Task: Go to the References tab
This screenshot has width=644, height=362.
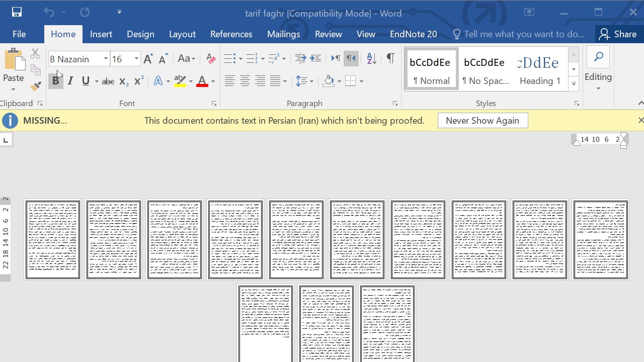Action: click(231, 34)
